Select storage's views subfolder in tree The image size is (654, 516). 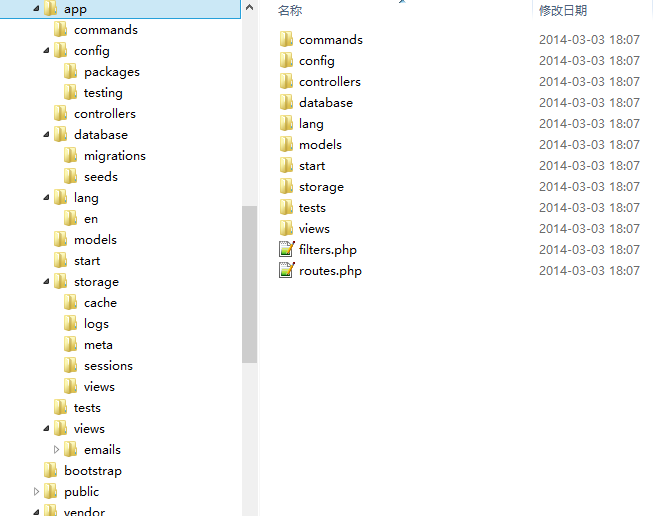[99, 387]
